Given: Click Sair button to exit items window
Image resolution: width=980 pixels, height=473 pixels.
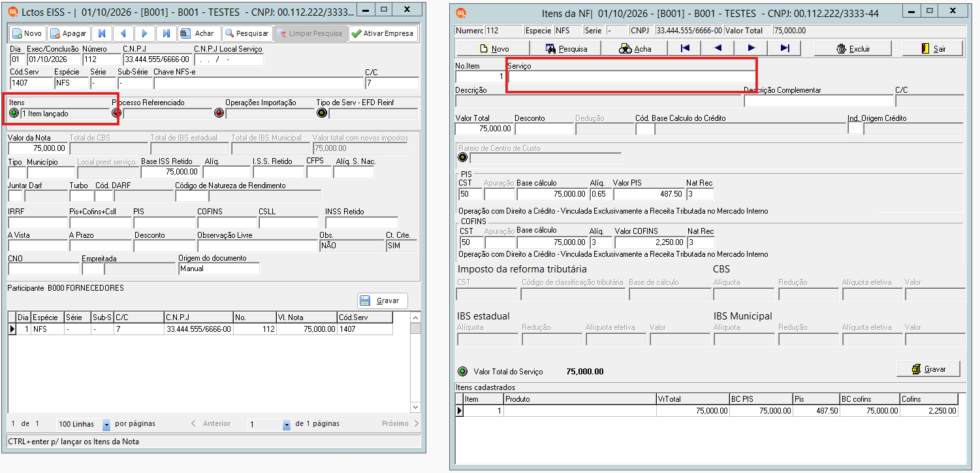Looking at the screenshot, I should point(932,48).
